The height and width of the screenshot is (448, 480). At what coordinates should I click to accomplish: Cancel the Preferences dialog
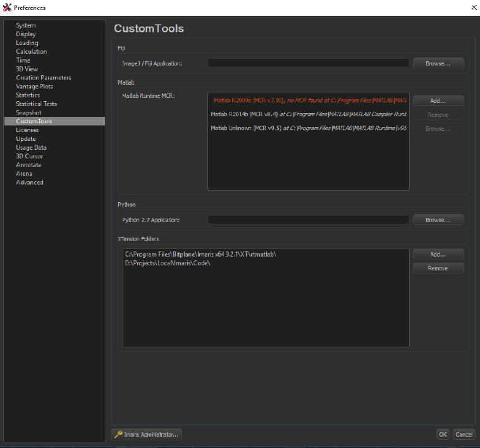click(464, 434)
